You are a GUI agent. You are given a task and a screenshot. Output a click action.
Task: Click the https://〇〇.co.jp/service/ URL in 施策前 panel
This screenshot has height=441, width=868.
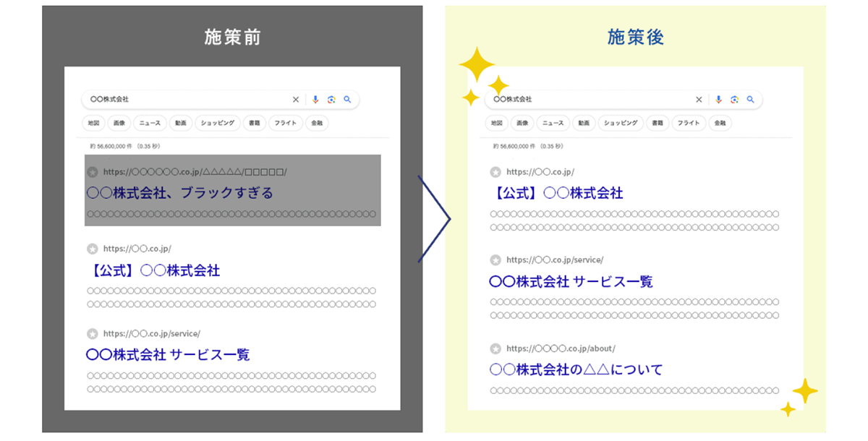(x=151, y=333)
